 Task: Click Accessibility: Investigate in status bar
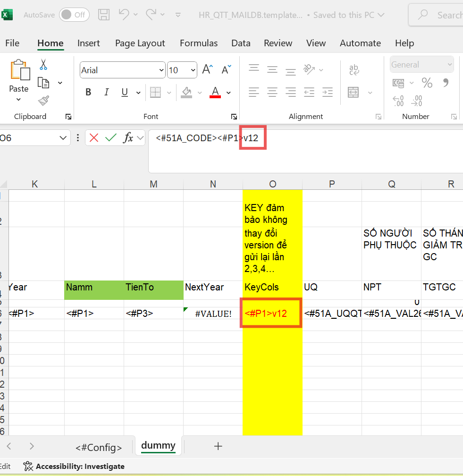click(75, 466)
